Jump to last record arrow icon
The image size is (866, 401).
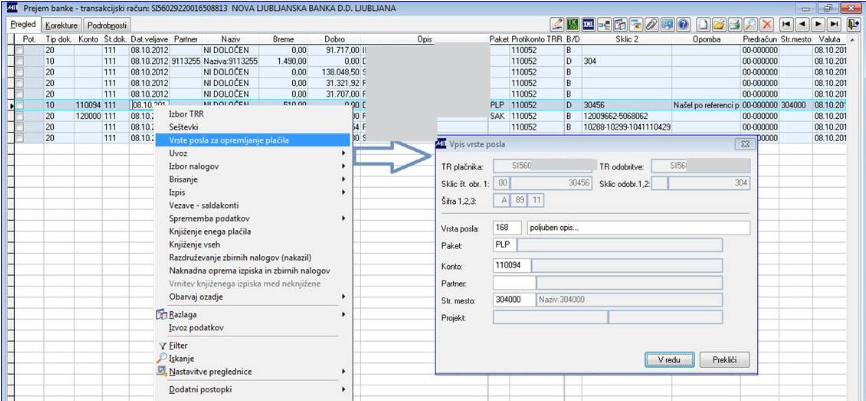click(x=834, y=24)
